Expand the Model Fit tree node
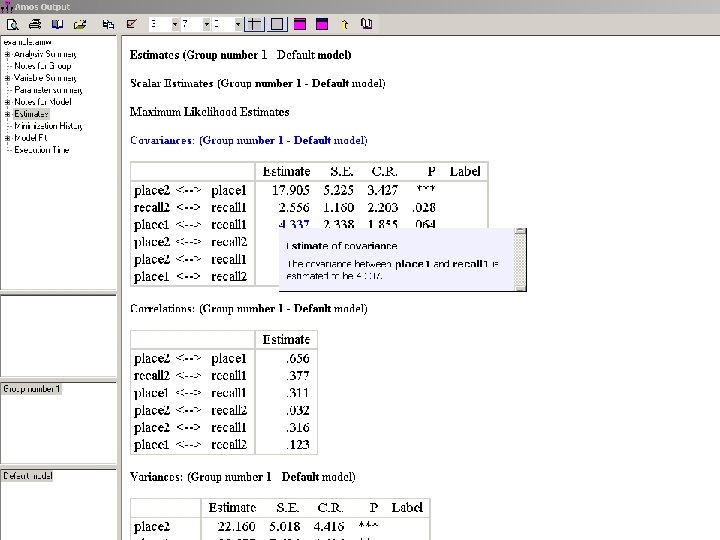The height and width of the screenshot is (540, 720). point(7,138)
